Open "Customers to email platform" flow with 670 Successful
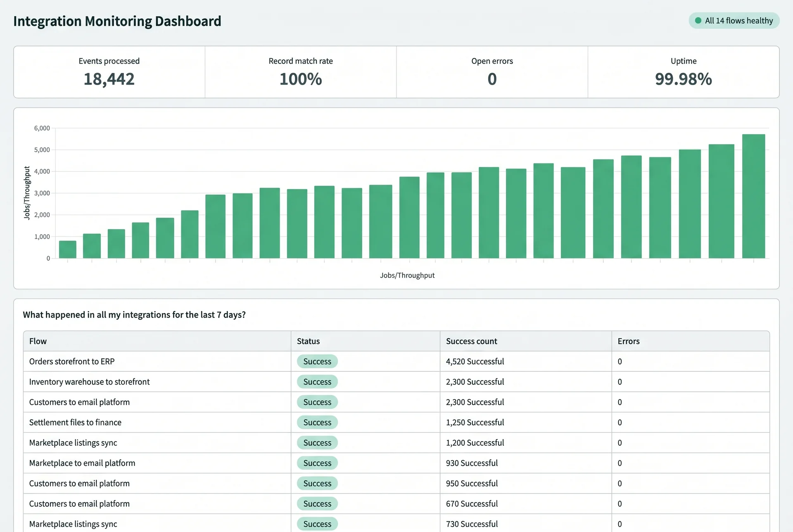Viewport: 793px width, 532px height. (x=79, y=503)
